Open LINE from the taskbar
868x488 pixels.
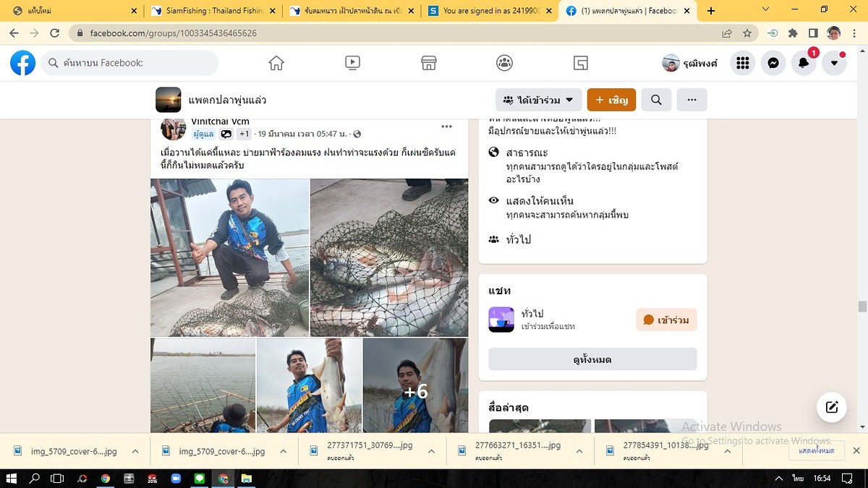(199, 479)
